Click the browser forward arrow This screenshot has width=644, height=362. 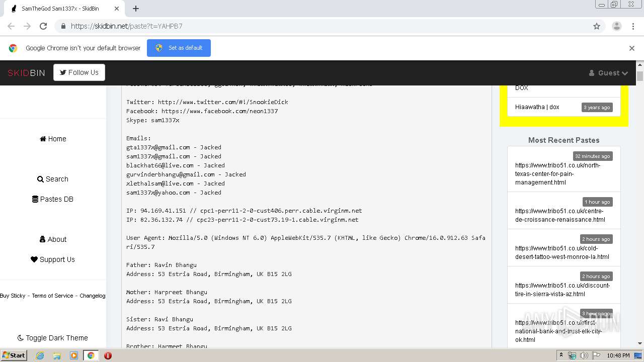(27, 26)
